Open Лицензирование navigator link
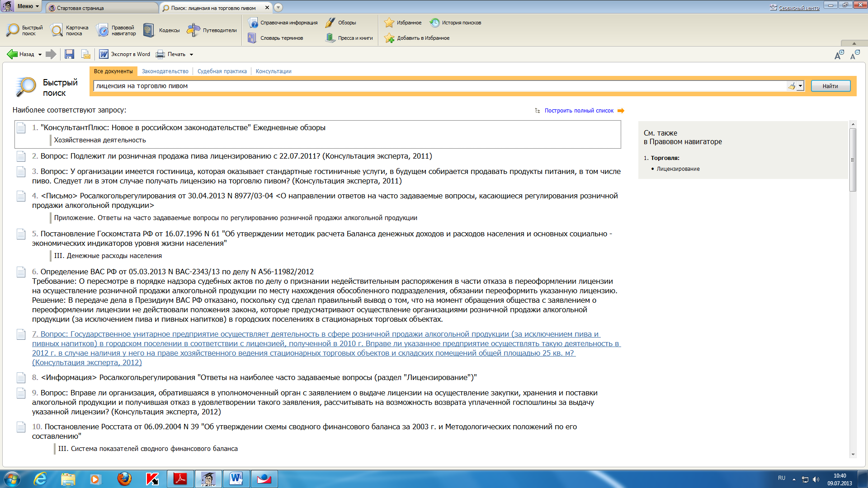Viewport: 868px width, 488px height. tap(678, 169)
